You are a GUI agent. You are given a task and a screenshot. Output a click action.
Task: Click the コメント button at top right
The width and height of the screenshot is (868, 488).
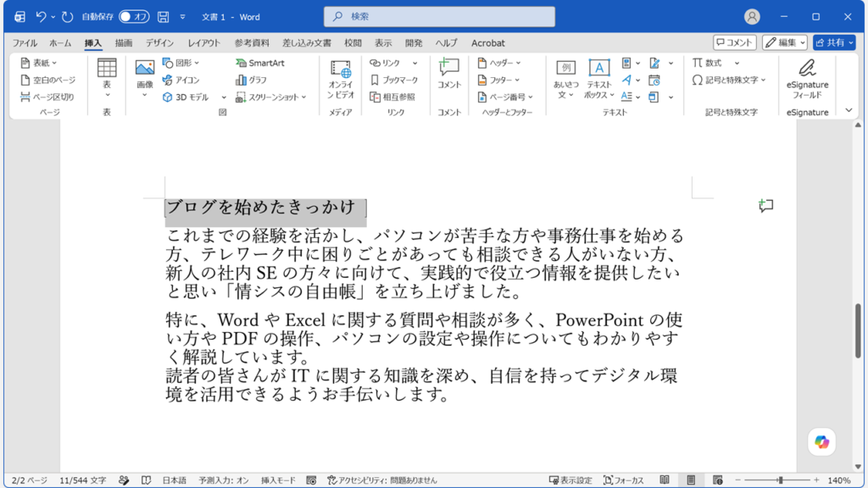pos(735,42)
